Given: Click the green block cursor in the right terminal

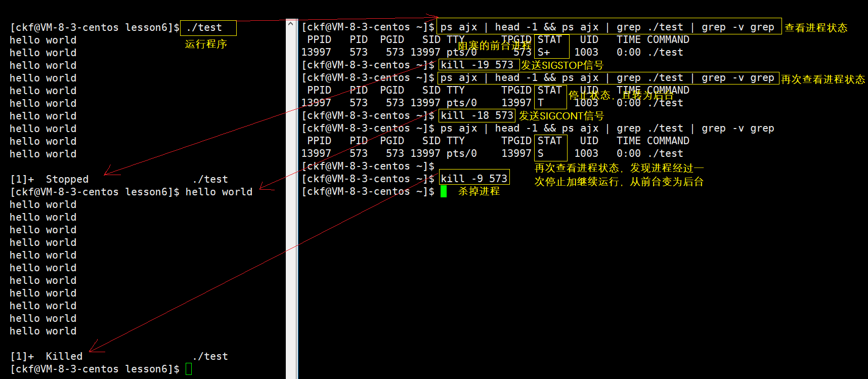Looking at the screenshot, I should click(444, 191).
